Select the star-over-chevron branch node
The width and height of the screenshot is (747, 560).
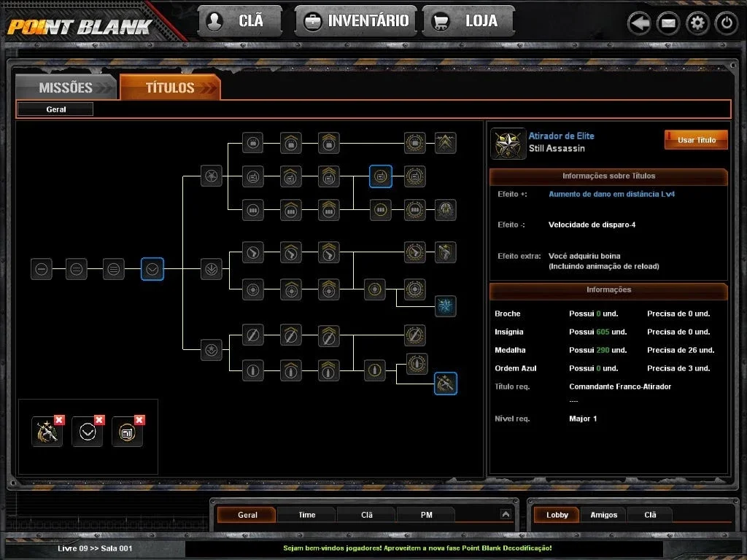pyautogui.click(x=211, y=349)
